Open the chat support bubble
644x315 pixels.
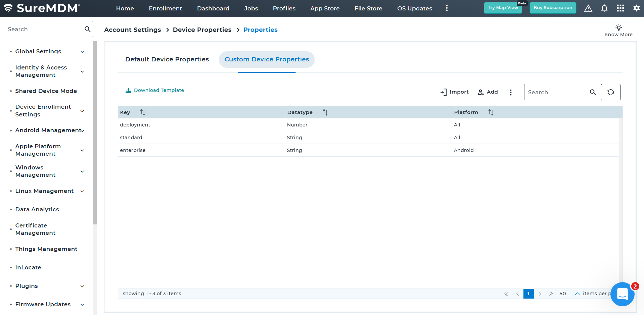click(622, 294)
